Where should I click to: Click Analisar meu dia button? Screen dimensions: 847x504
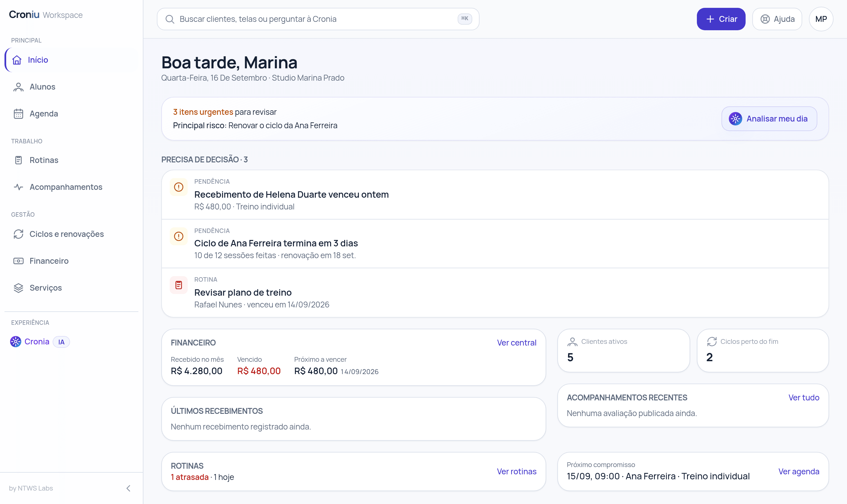(x=769, y=119)
